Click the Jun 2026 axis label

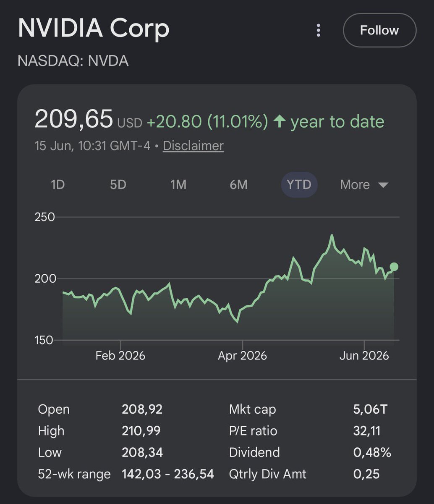coord(364,356)
